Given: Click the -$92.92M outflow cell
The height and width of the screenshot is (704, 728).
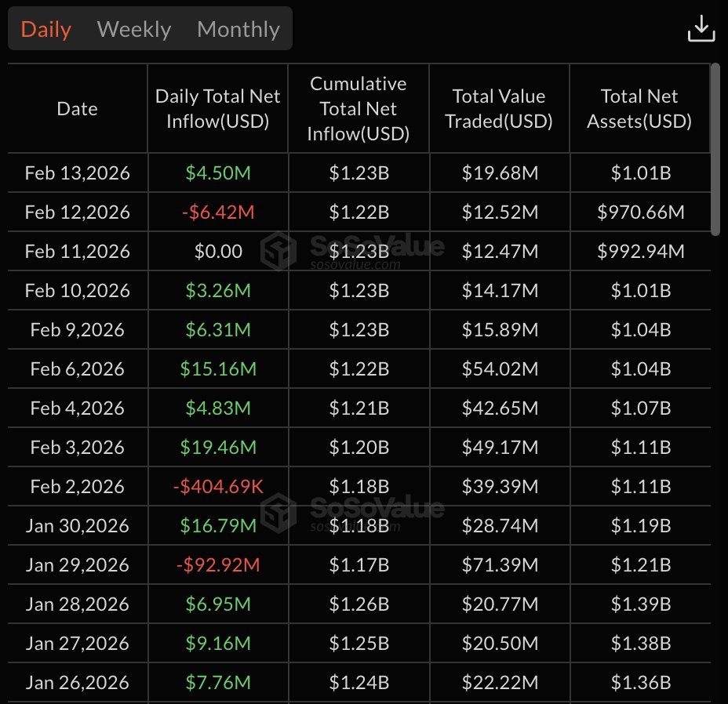Looking at the screenshot, I should (x=218, y=564).
